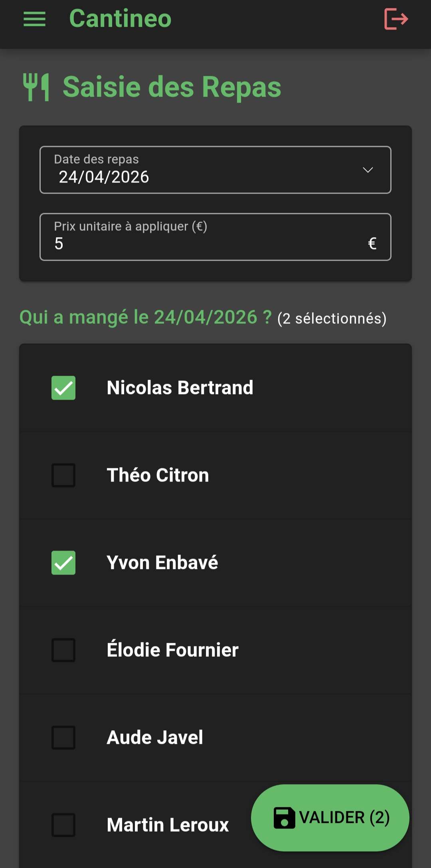The image size is (431, 868).
Task: Uncheck Yvon Enbavé's checkbox
Action: [x=63, y=563]
